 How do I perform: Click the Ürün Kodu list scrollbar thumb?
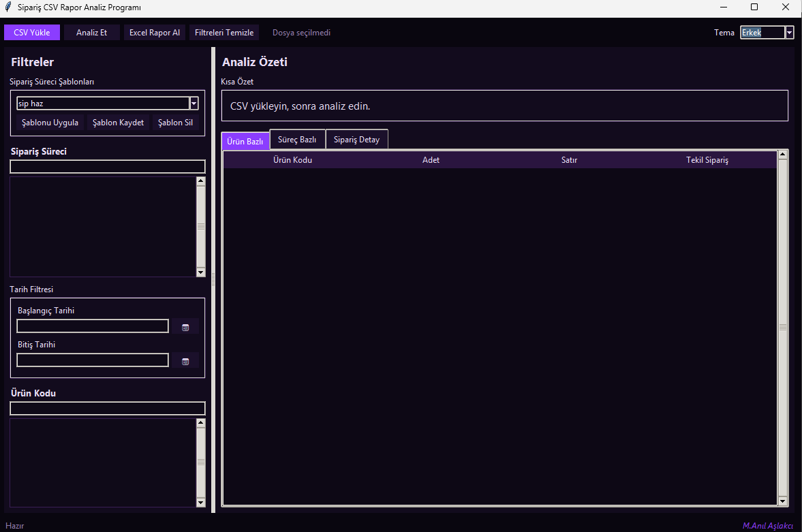point(201,463)
